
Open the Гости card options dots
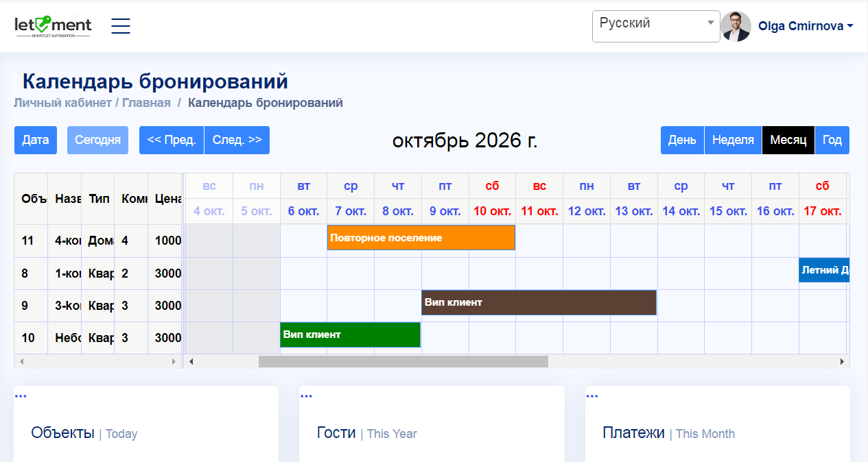[x=306, y=396]
